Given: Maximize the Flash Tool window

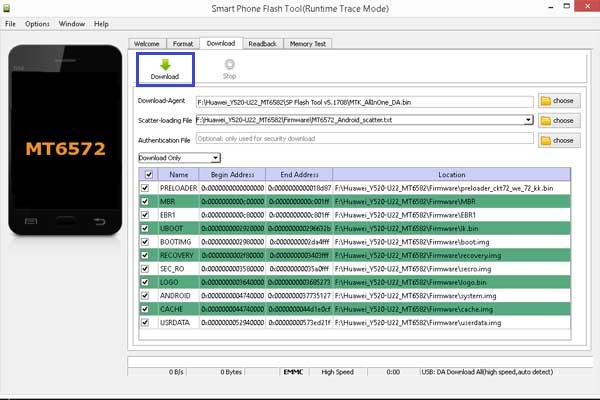Looking at the screenshot, I should [x=567, y=6].
